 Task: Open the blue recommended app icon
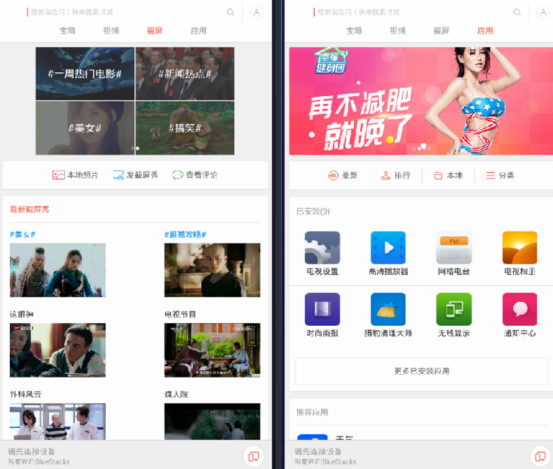click(312, 437)
